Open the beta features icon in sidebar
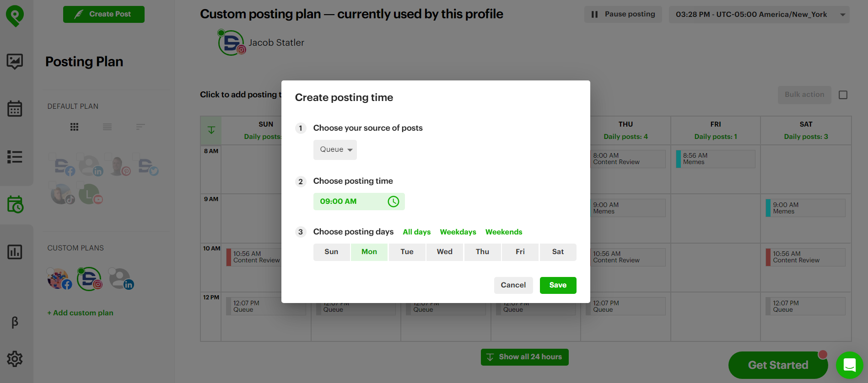The height and width of the screenshot is (383, 868). 15,323
